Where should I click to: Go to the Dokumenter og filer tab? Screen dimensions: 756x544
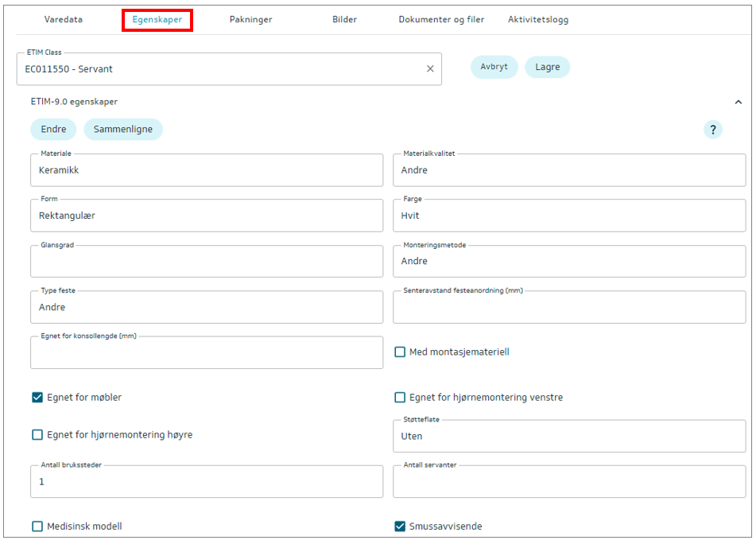coord(441,20)
